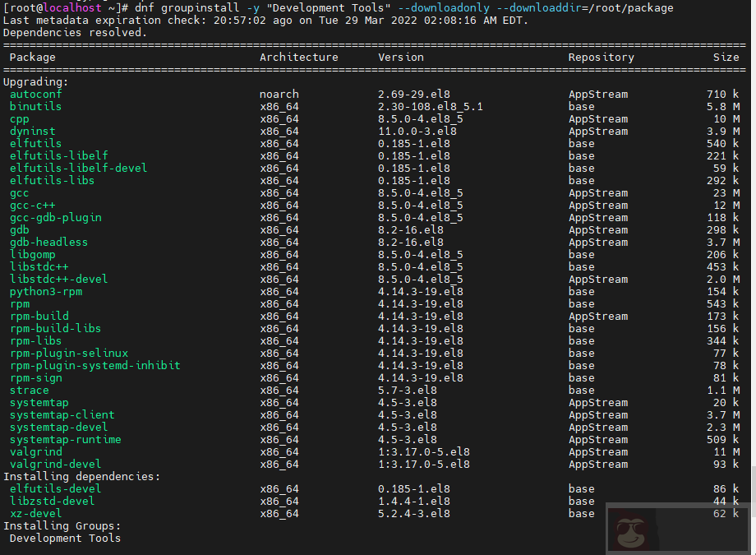
Task: Click the valgrind-devel package name
Action: point(55,464)
